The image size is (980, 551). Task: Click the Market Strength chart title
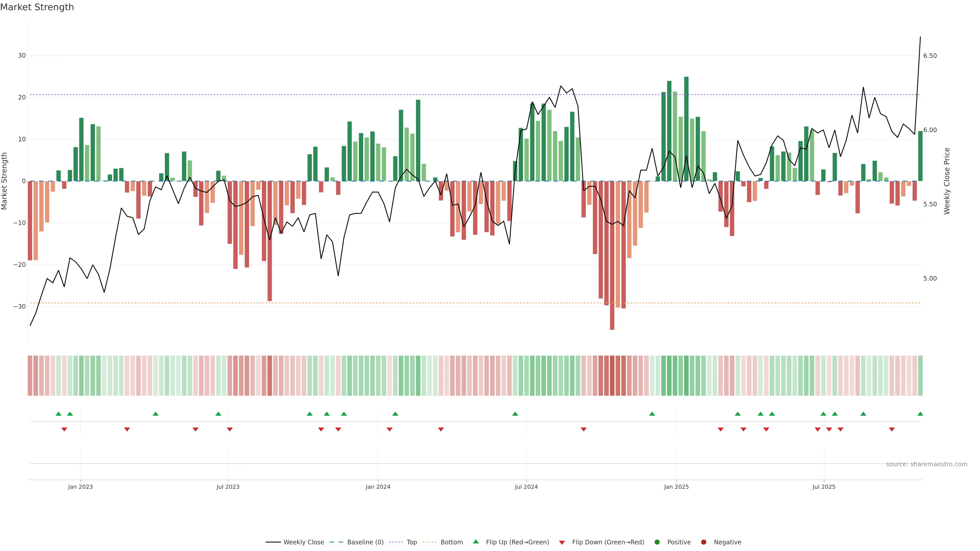click(x=37, y=7)
